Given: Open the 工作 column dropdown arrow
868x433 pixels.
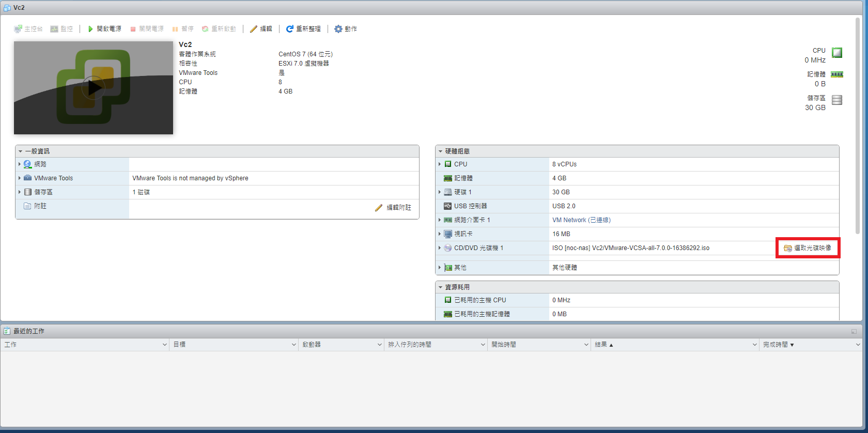Looking at the screenshot, I should coord(165,345).
